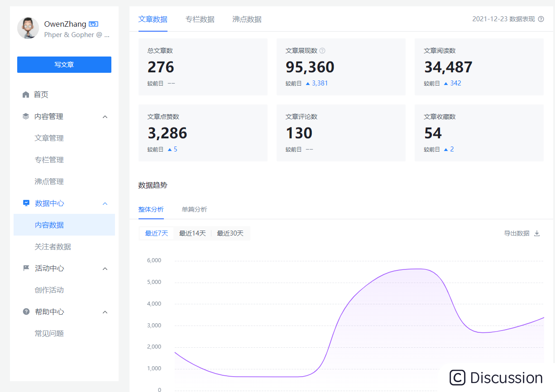
Task: Switch to the 专栏数据 tab
Action: (x=200, y=19)
